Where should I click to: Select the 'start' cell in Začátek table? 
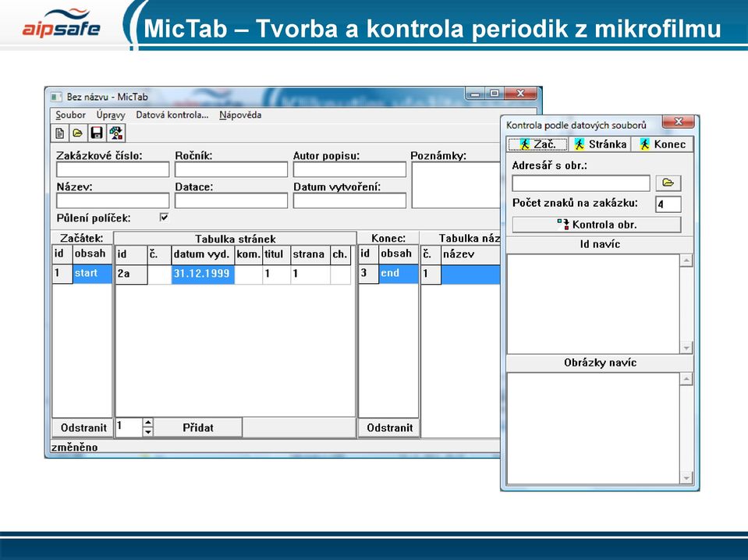tap(92, 274)
